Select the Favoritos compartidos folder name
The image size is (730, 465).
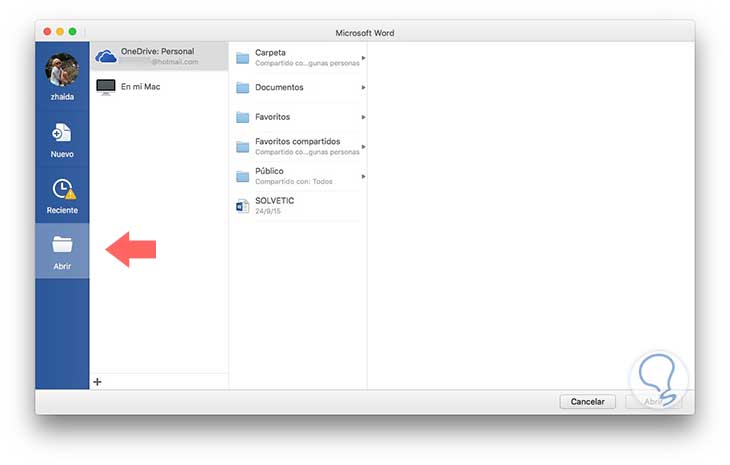[297, 141]
